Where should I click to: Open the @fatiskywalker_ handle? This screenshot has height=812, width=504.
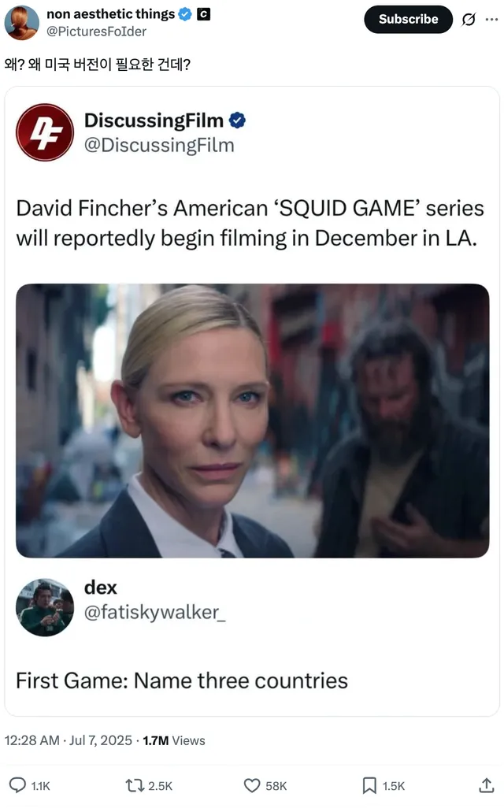click(x=155, y=612)
